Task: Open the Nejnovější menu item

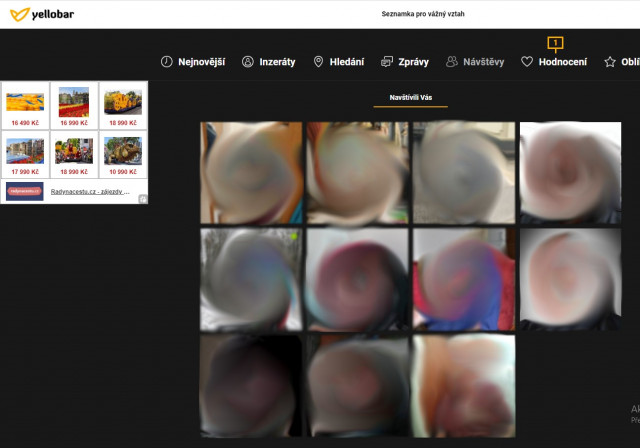Action: pos(202,62)
